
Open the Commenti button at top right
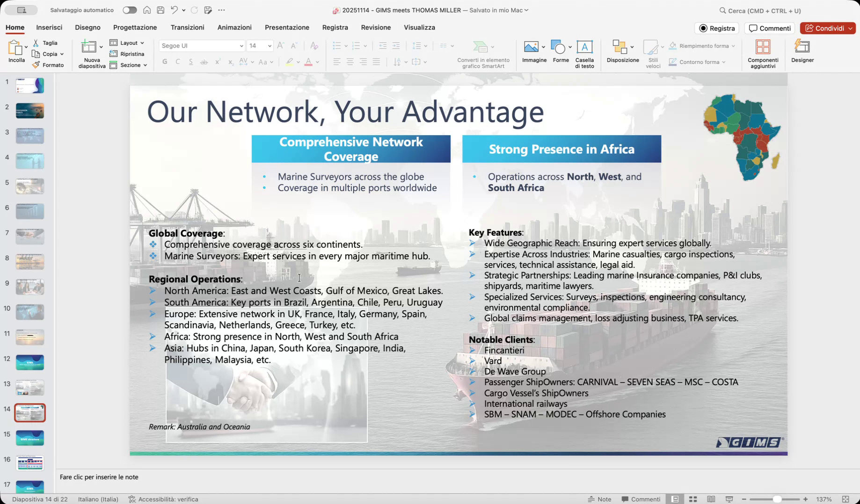(770, 29)
